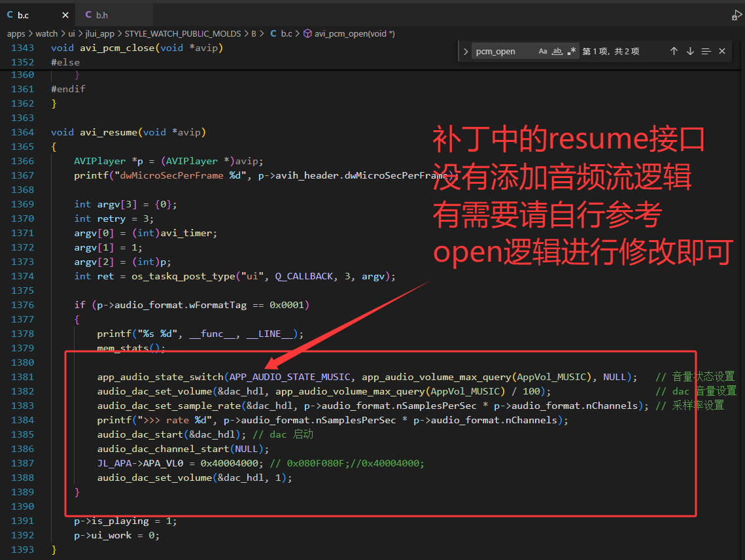Click line number 1393 in gutter
This screenshot has height=560, width=745.
coord(22,550)
